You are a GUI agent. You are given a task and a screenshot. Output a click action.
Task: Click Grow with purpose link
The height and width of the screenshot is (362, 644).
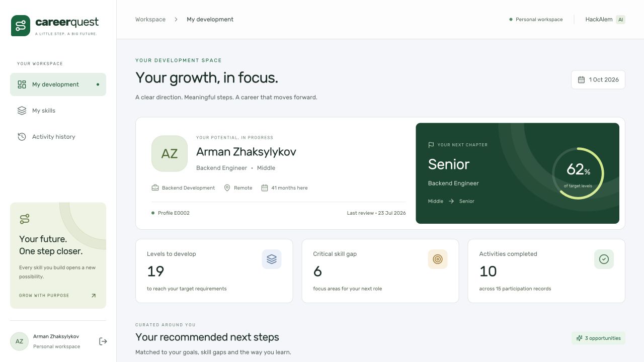44,296
